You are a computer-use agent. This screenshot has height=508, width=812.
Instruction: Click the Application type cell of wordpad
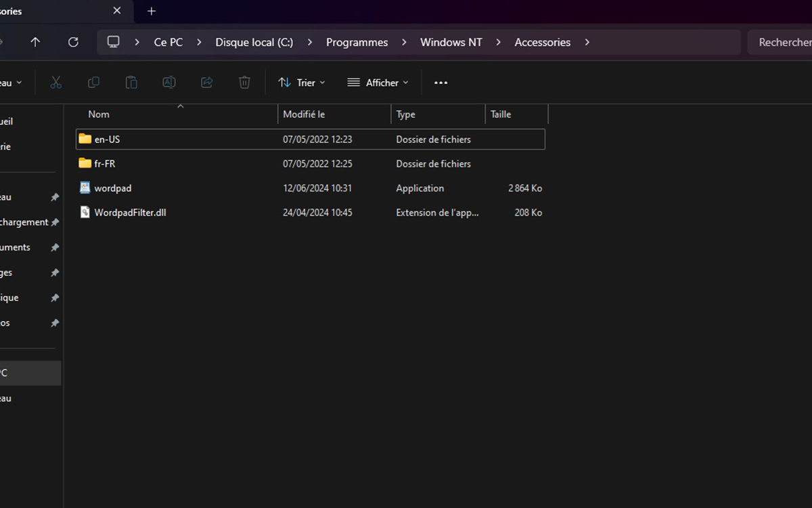pos(420,188)
